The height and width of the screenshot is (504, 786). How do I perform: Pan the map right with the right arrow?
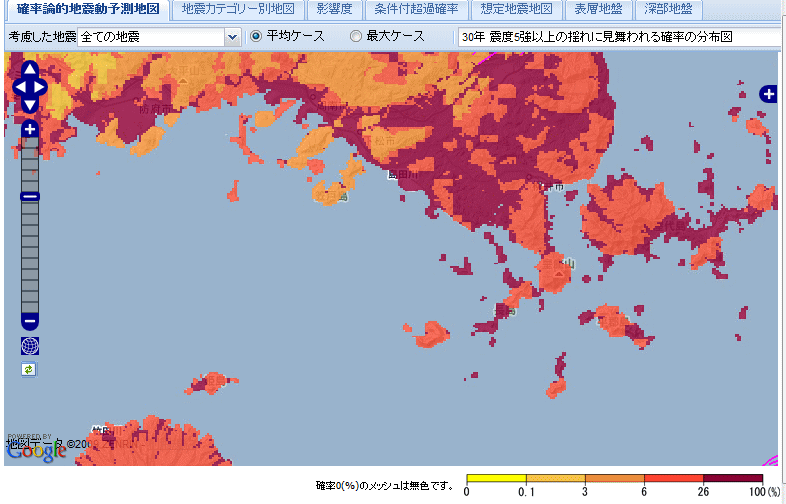click(42, 87)
